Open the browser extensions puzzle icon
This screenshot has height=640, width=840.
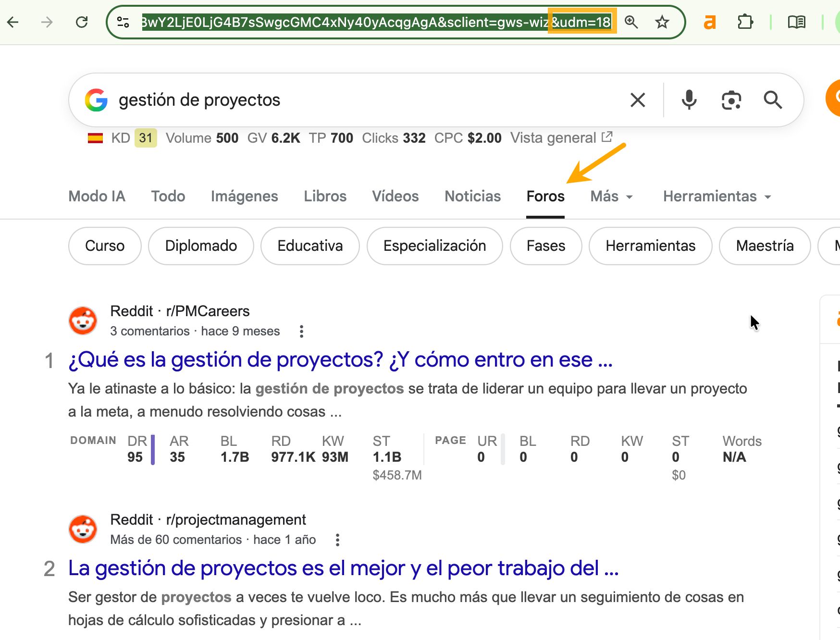pyautogui.click(x=745, y=22)
